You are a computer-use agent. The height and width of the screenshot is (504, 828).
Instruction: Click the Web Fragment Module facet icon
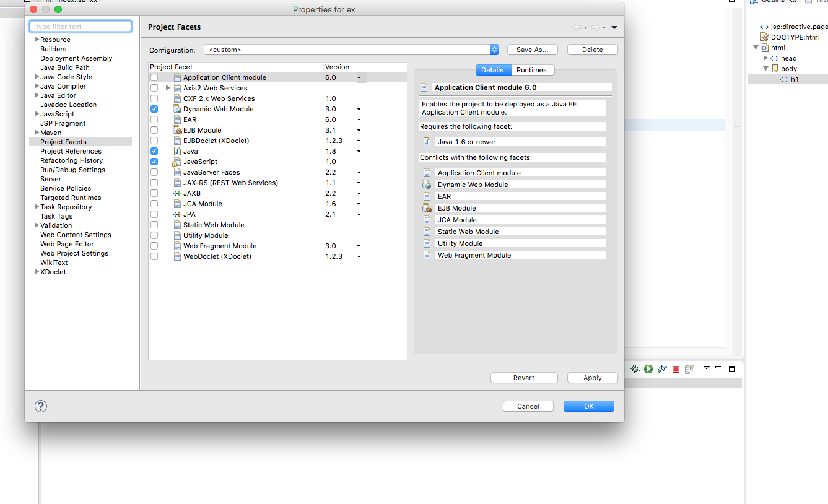coord(177,246)
